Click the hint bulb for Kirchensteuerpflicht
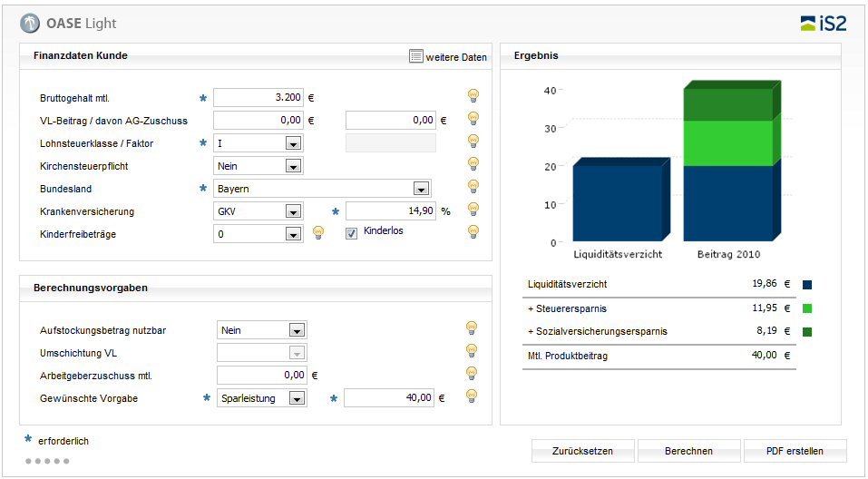Image resolution: width=868 pixels, height=479 pixels. 473,164
